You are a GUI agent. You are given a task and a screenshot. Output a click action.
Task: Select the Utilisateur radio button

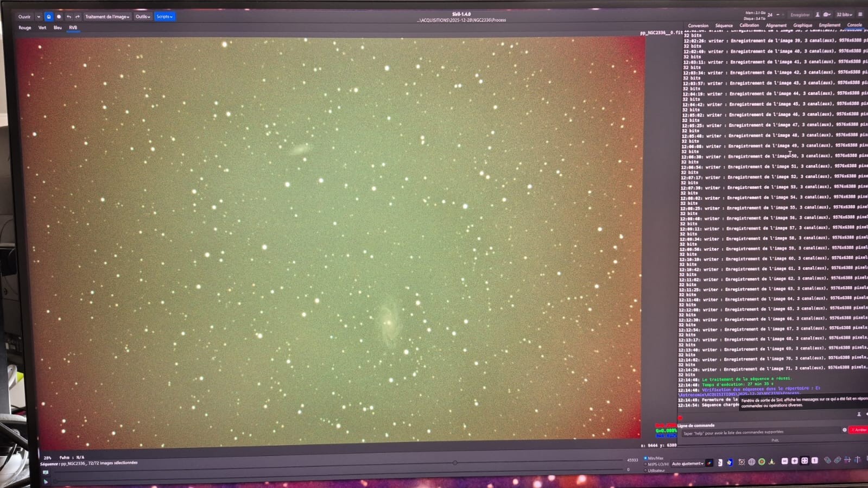[645, 470]
